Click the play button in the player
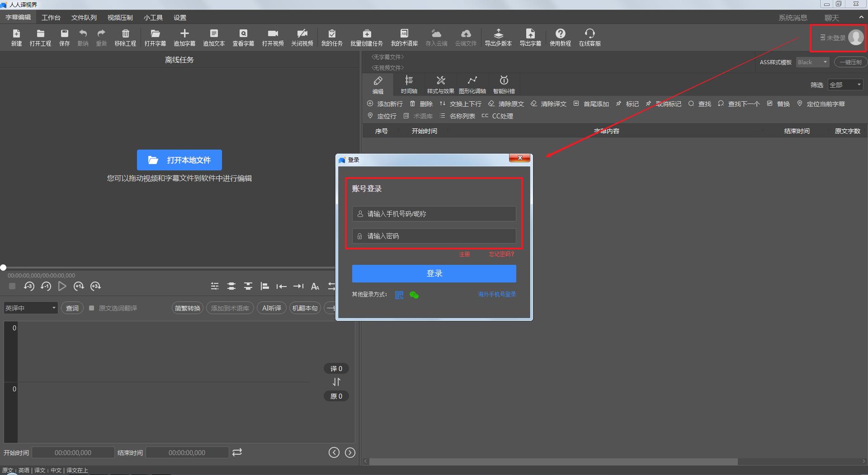 click(x=62, y=286)
